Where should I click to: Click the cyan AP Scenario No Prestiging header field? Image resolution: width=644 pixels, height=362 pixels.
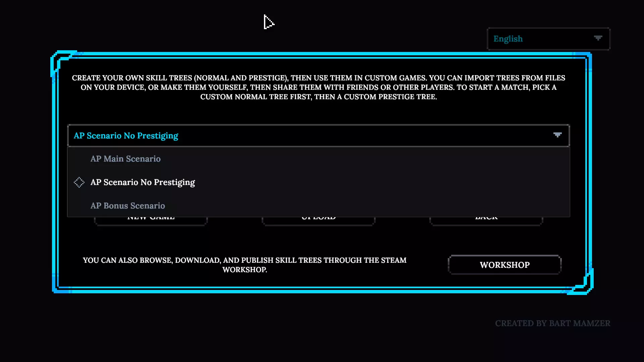tap(318, 135)
